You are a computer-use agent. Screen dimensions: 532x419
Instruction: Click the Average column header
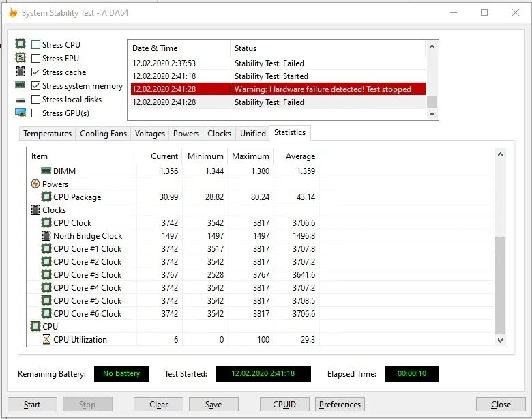pyautogui.click(x=296, y=156)
